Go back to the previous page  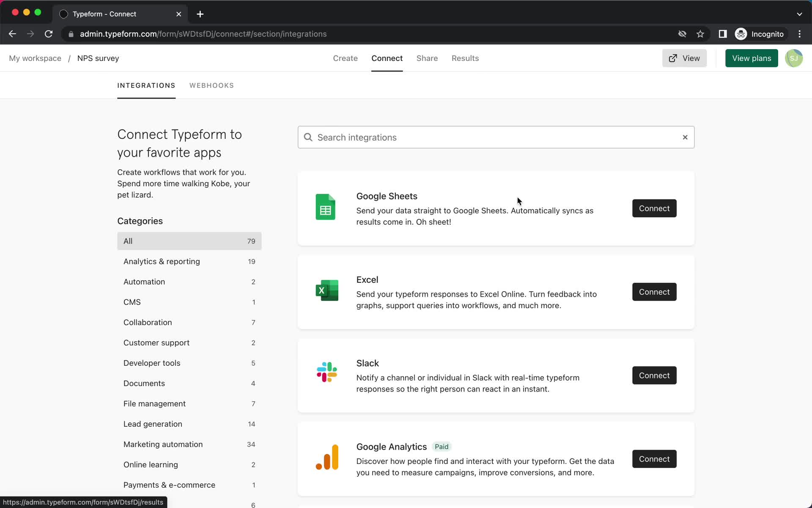click(x=12, y=34)
